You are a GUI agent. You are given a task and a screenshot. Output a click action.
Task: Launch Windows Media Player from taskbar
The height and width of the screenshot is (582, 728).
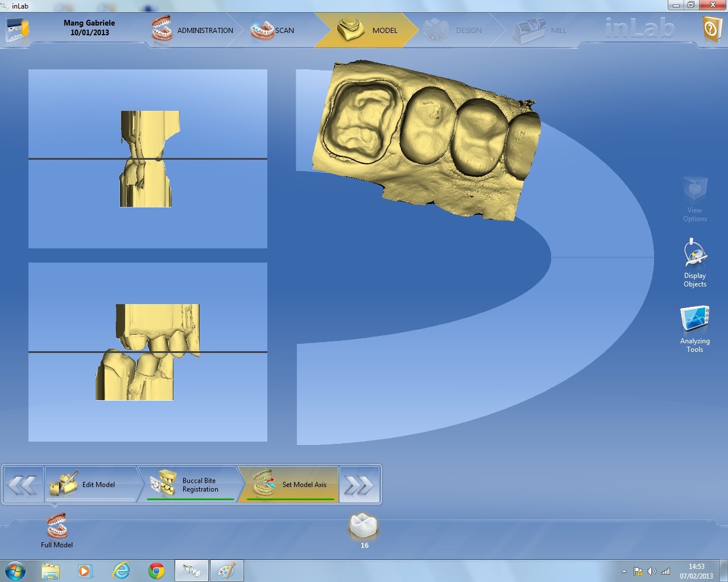[x=85, y=570]
